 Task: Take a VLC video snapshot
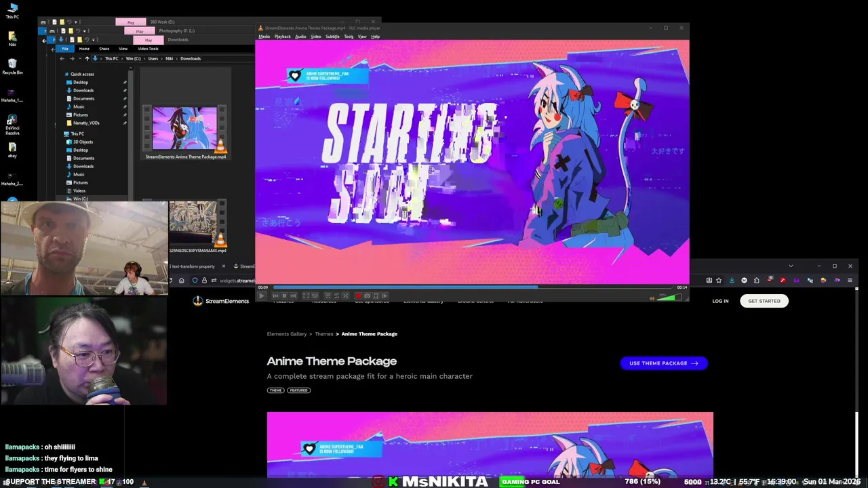click(367, 296)
